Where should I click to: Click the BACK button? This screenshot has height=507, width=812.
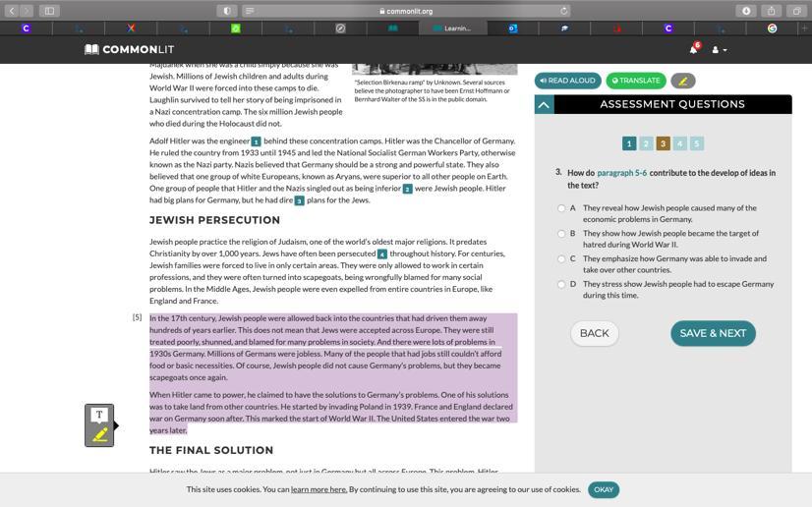pos(595,333)
